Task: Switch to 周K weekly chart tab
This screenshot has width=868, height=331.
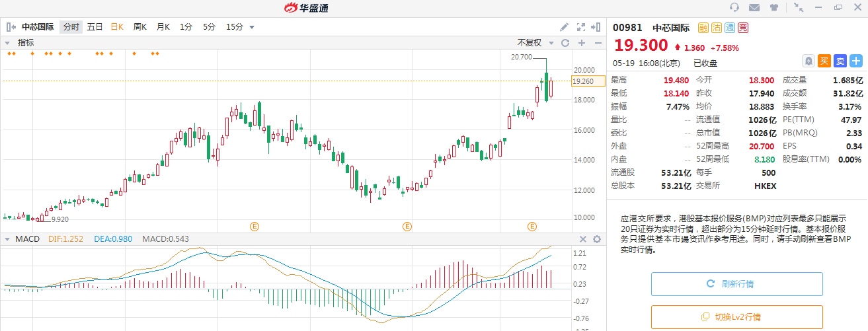Action: 139,27
